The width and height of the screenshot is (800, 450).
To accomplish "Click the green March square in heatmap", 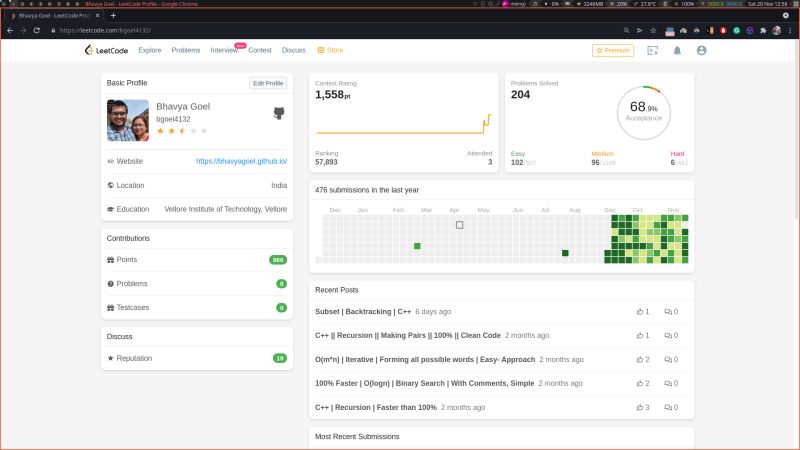I will [417, 246].
